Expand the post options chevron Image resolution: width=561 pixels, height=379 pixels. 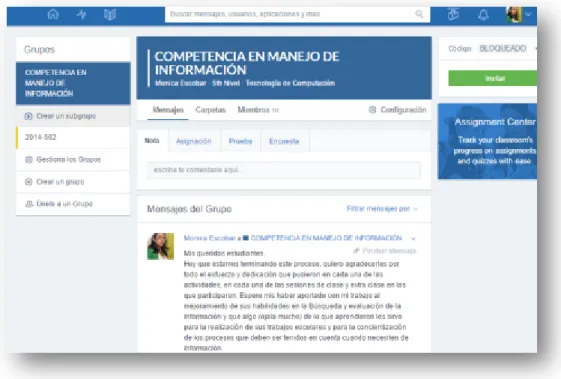[x=414, y=238]
